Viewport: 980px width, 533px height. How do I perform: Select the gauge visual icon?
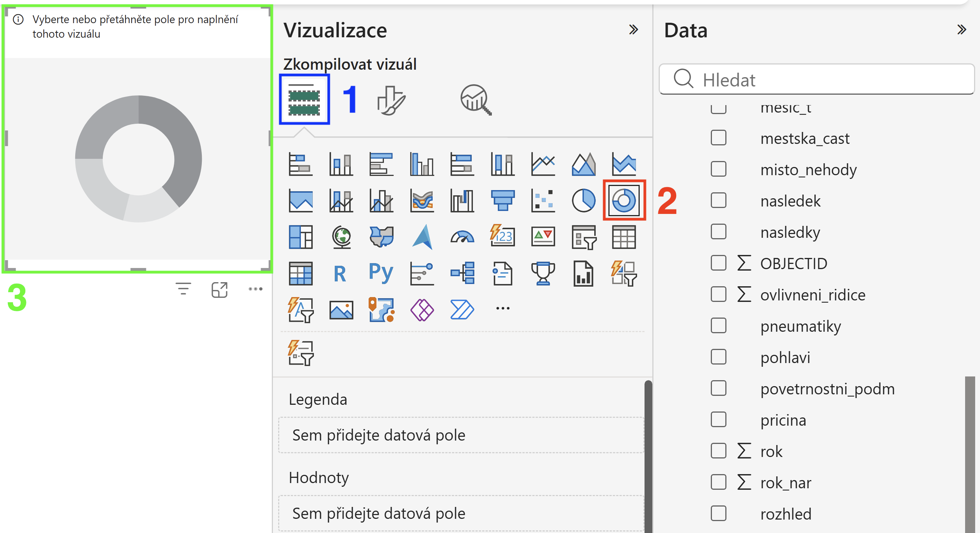pyautogui.click(x=462, y=237)
